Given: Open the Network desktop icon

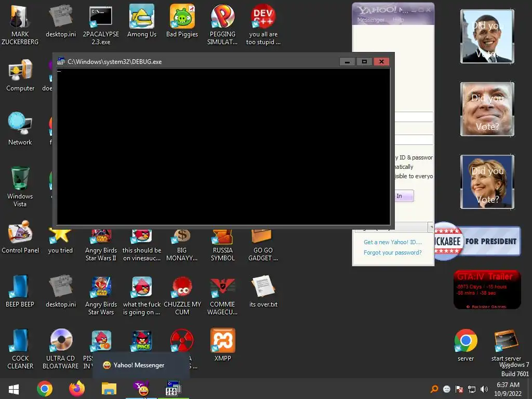Looking at the screenshot, I should pos(20,129).
